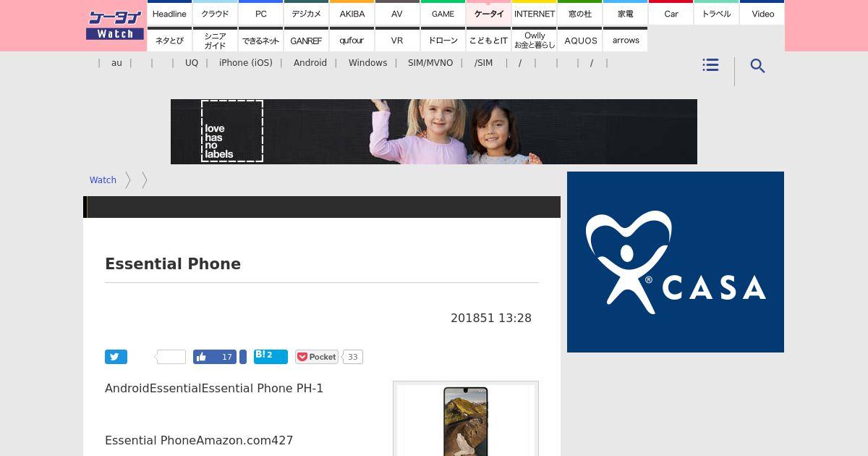
Task: Open the Owlly お金と暮らし tab
Action: click(534, 41)
